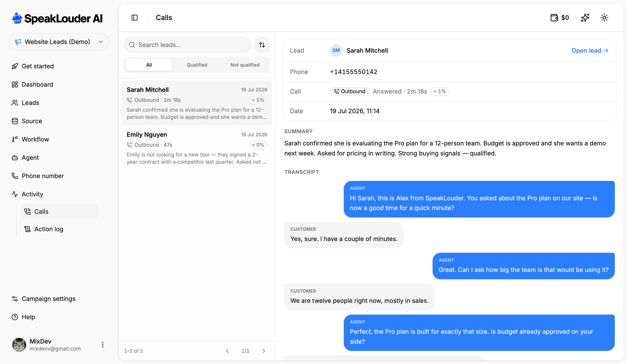Click the sparkles AI icon in header

pyautogui.click(x=585, y=18)
